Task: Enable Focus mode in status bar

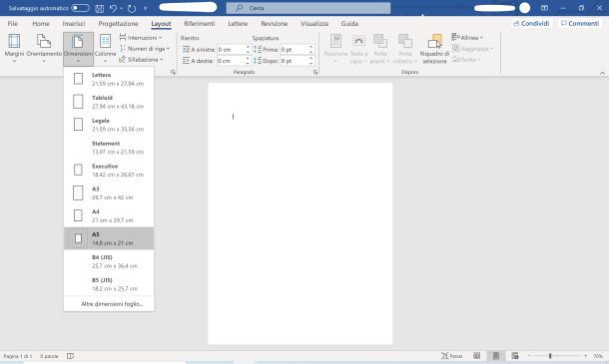Action: coord(452,356)
